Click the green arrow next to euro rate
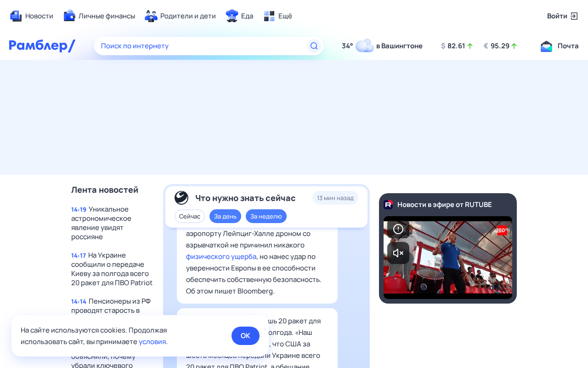This screenshot has height=368, width=588. (x=514, y=46)
